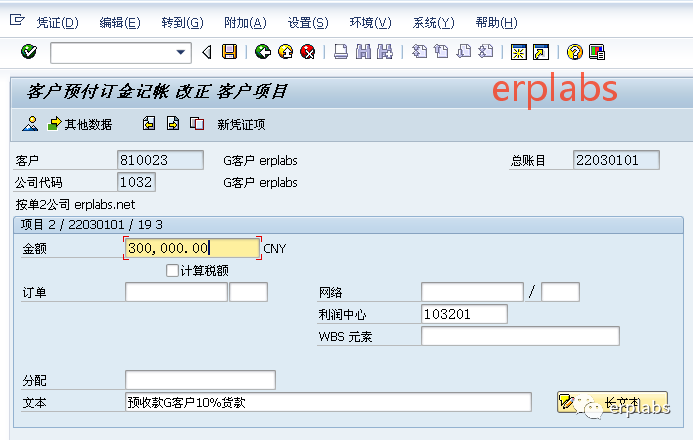This screenshot has height=440, width=693.
Task: Cancel with the red X icon
Action: point(308,52)
